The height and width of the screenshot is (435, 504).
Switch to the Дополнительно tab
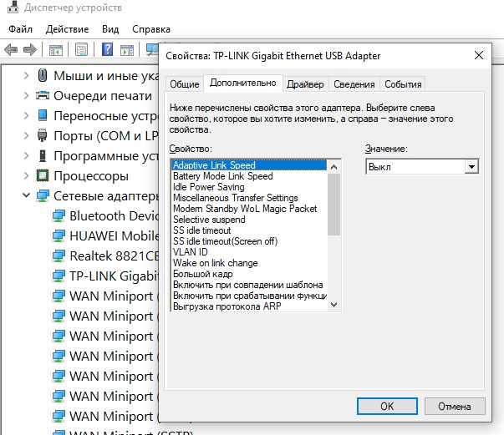(243, 83)
